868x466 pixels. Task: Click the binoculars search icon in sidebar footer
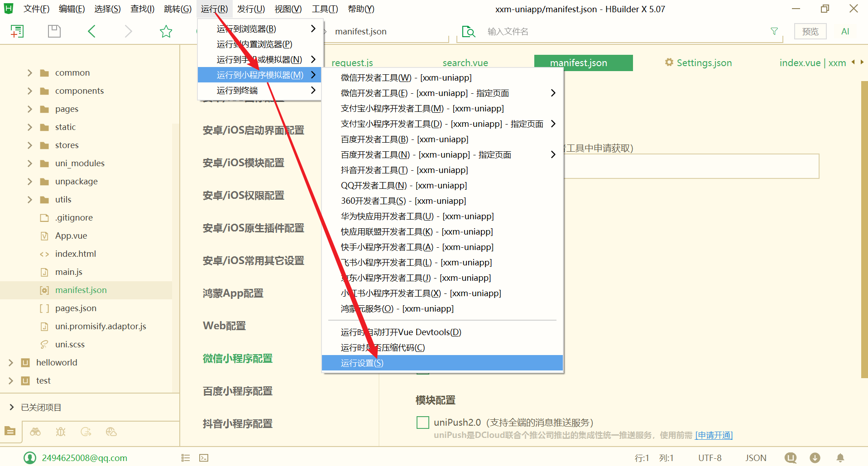pyautogui.click(x=35, y=432)
